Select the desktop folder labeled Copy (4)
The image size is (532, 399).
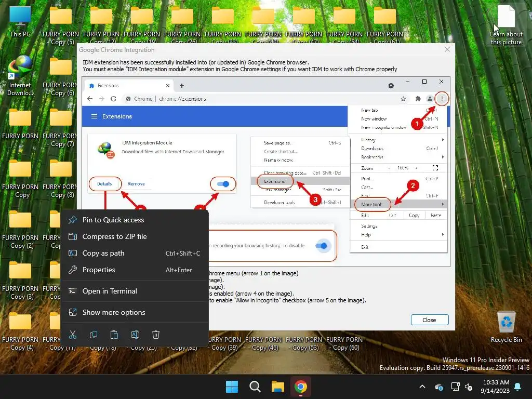pyautogui.click(x=20, y=331)
